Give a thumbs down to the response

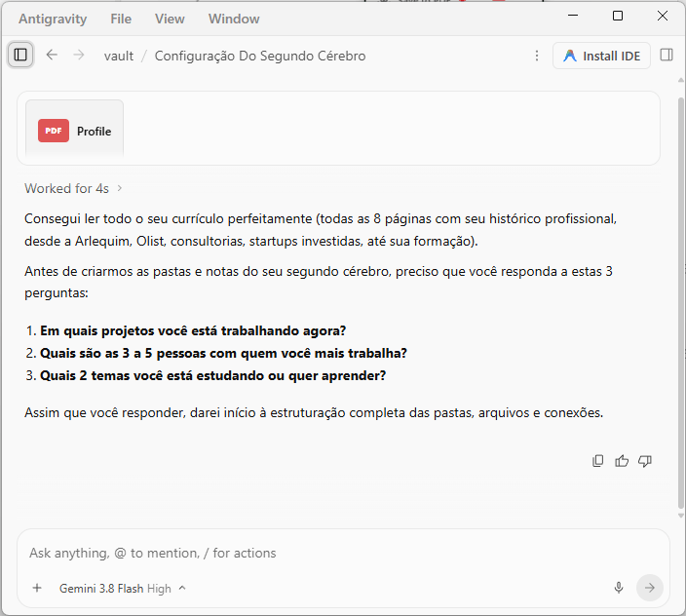tap(645, 461)
